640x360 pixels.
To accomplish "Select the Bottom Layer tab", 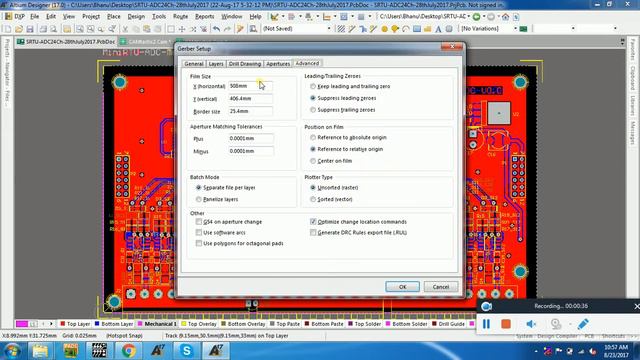I will tap(114, 324).
